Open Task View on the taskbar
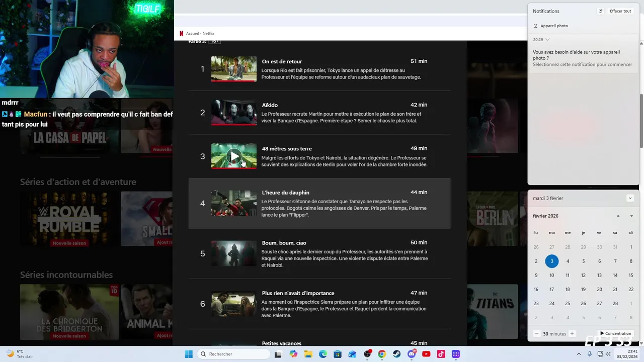Image resolution: width=644 pixels, height=362 pixels. click(x=278, y=354)
